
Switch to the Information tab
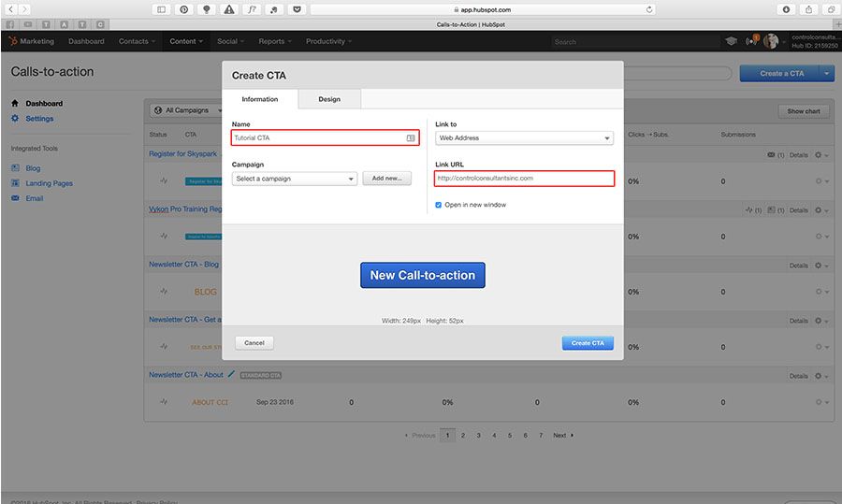(x=260, y=99)
